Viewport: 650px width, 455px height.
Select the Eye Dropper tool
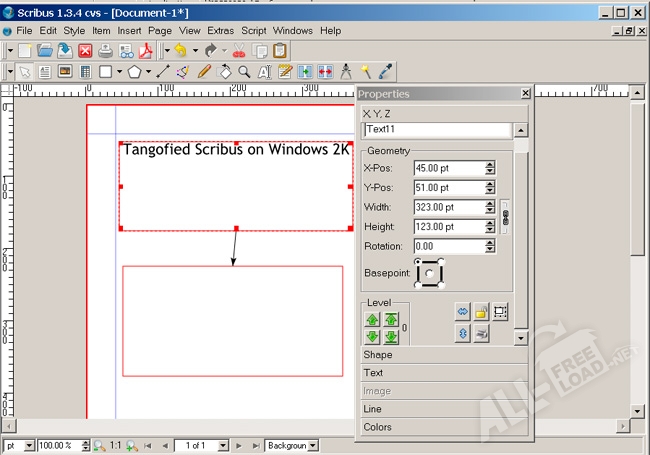[385, 72]
